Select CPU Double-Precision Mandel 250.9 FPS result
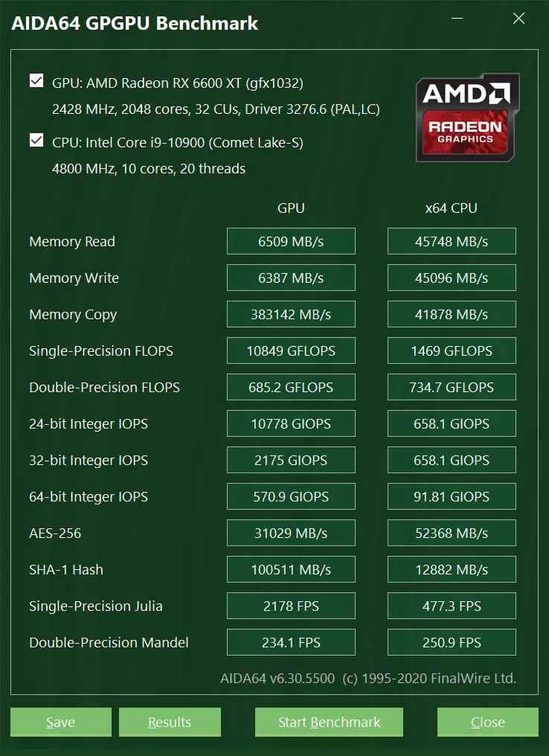This screenshot has height=756, width=549. coord(452,642)
